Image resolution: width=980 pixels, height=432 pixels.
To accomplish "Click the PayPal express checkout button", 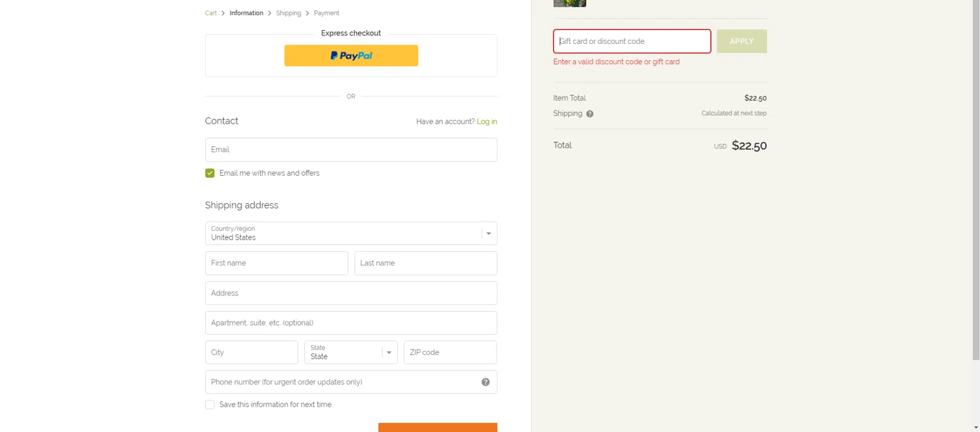I will [x=351, y=56].
